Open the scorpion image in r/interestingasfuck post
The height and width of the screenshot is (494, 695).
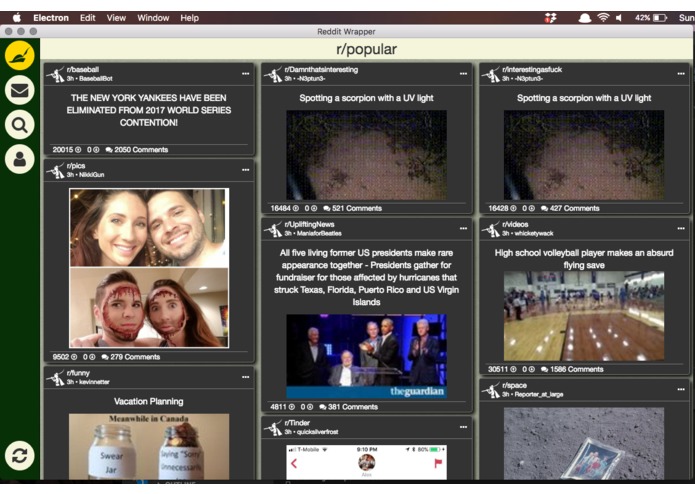click(584, 155)
